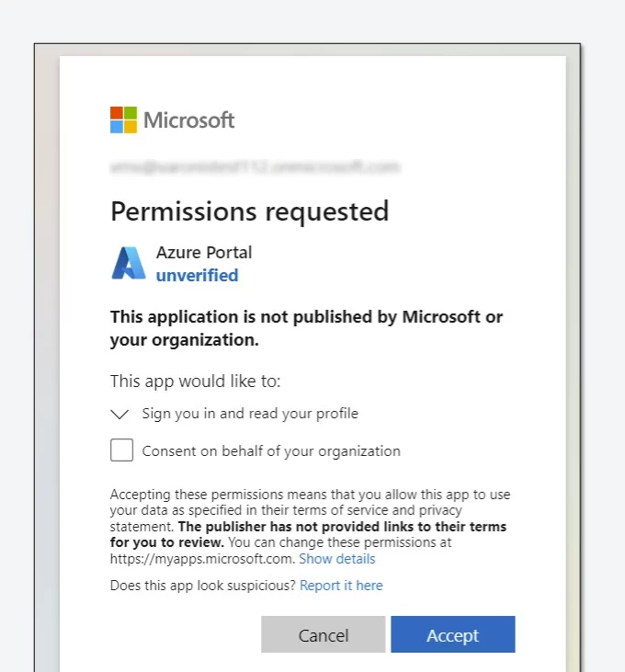
Task: Click the blurred account email address
Action: point(255,167)
